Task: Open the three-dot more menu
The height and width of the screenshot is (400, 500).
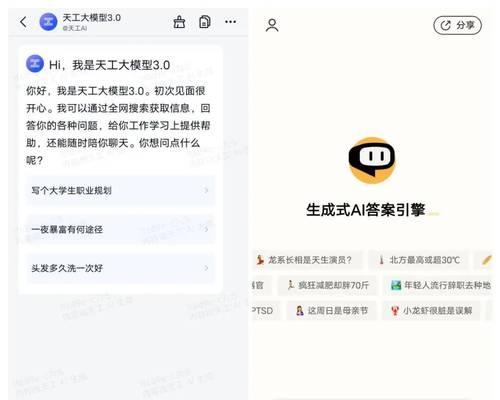Action: tap(230, 22)
